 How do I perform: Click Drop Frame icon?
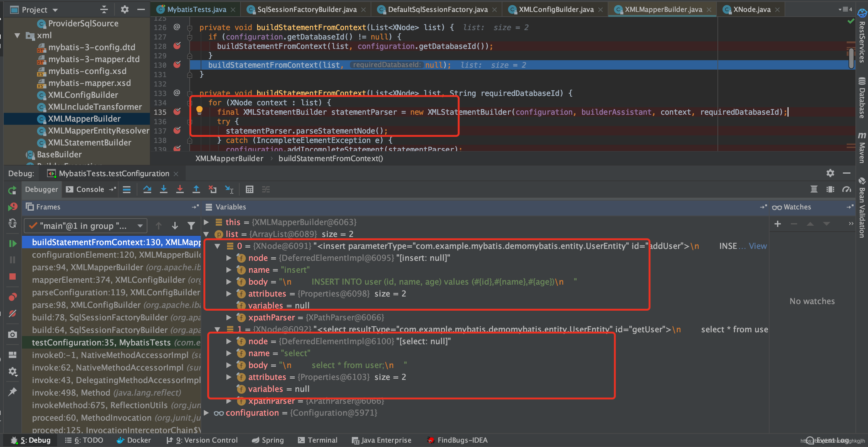pyautogui.click(x=212, y=189)
